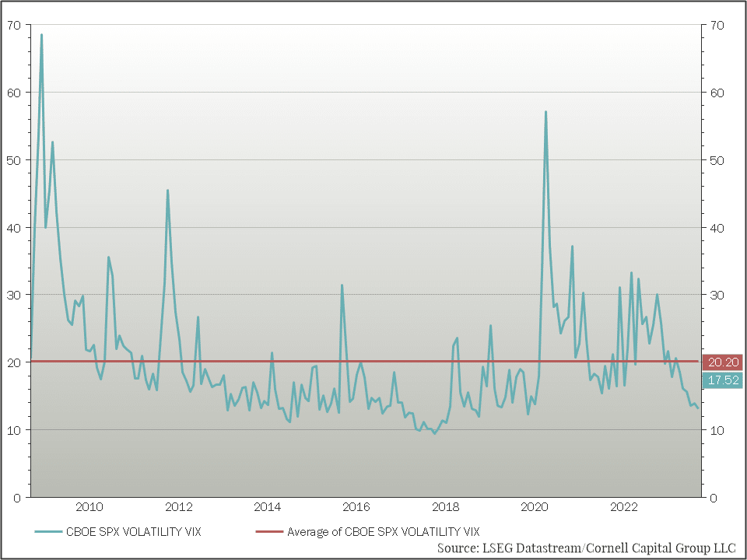
Task: Click the 2018 x-axis year label
Action: click(x=446, y=507)
